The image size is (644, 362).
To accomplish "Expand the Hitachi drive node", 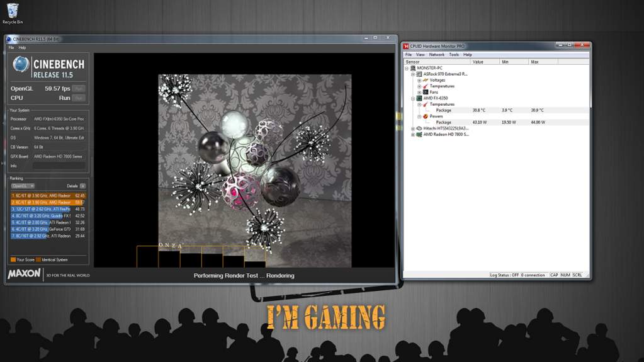I will [x=413, y=128].
